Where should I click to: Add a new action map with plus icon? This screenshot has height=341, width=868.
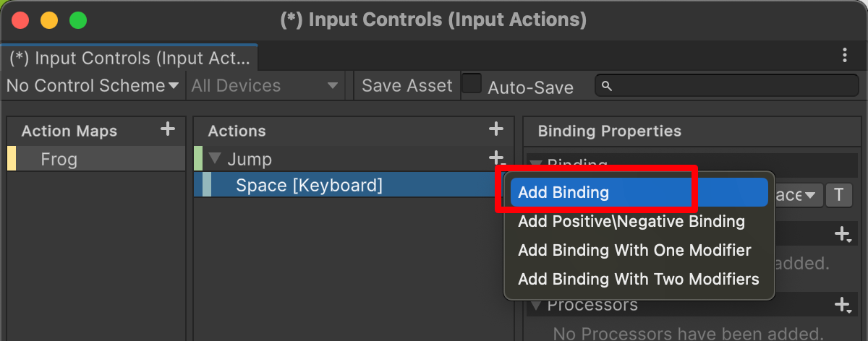click(168, 129)
